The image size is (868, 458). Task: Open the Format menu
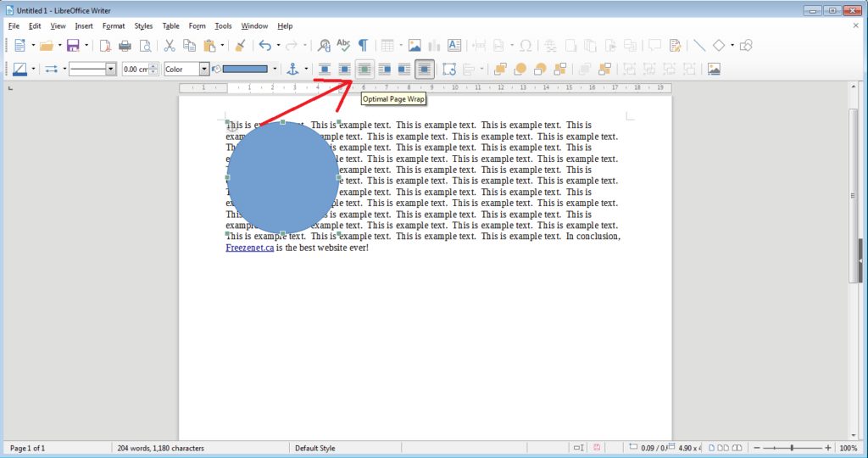pyautogui.click(x=114, y=26)
